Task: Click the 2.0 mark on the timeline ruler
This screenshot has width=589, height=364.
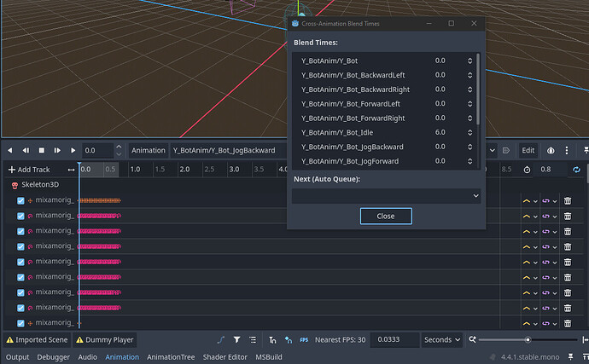Action: (184, 170)
